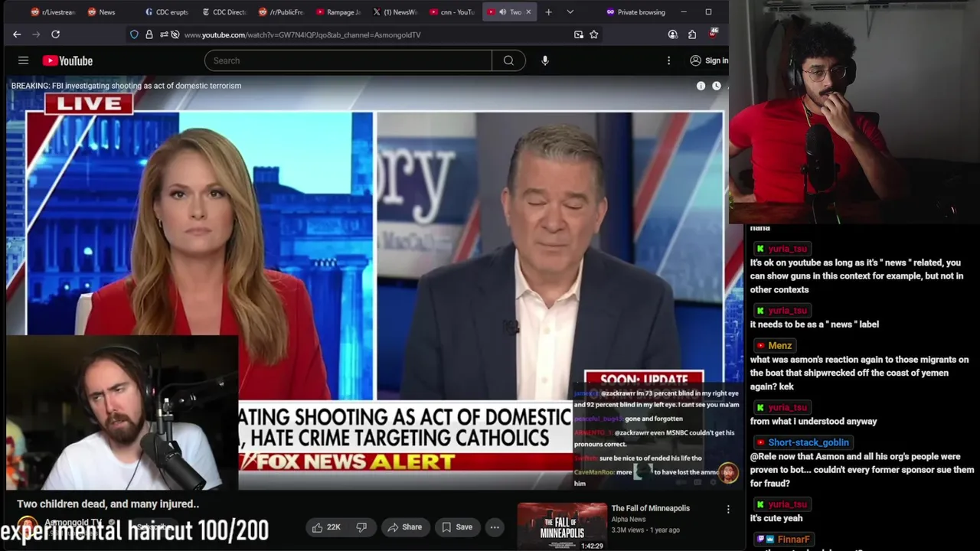980x551 pixels.
Task: Open options menu for The Fall of Minneapolis
Action: point(728,509)
